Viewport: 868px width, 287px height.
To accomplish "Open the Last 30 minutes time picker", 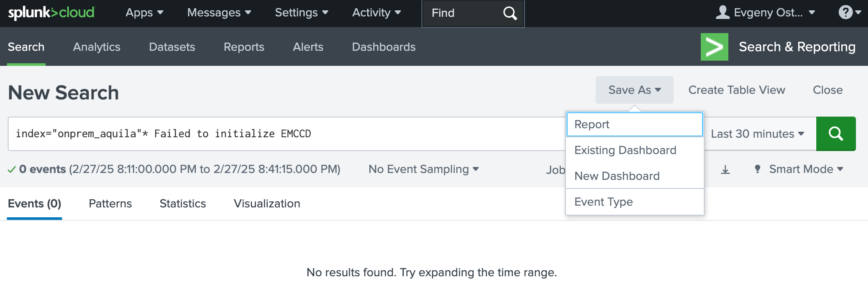I will click(757, 134).
